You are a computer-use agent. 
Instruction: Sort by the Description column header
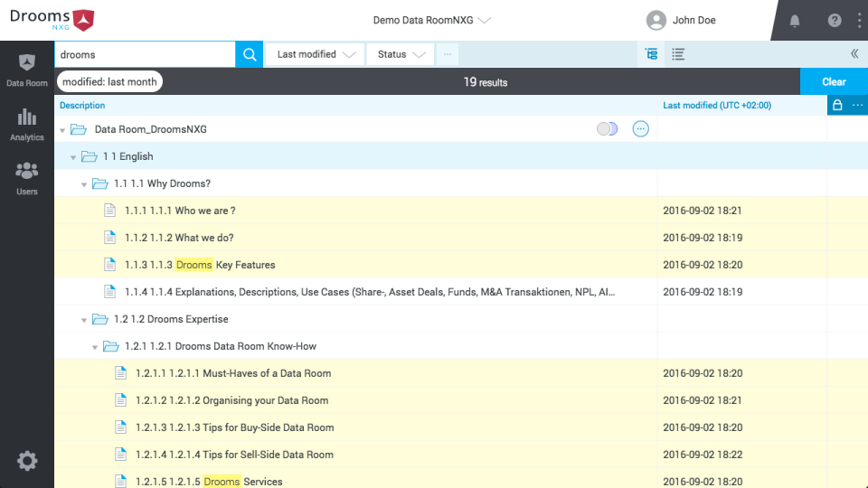click(x=82, y=105)
